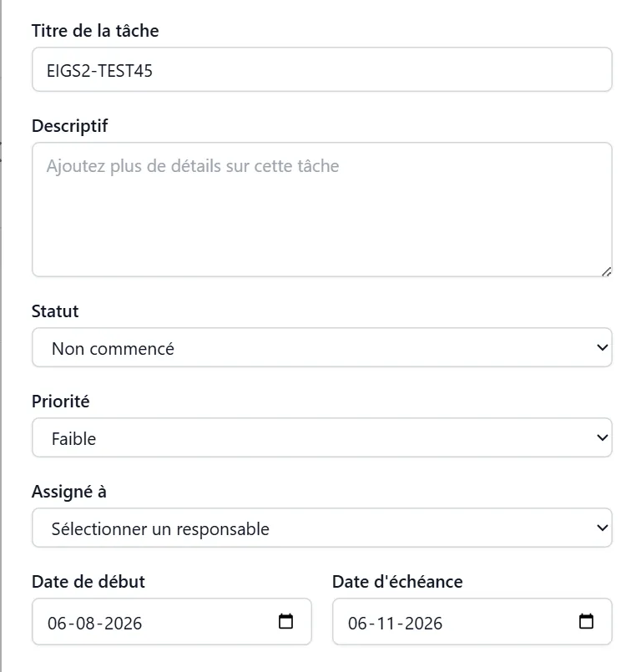Screen dimensions: 636x672
Task: Select the year 2026 in Date d'échéance
Action: pyautogui.click(x=423, y=623)
